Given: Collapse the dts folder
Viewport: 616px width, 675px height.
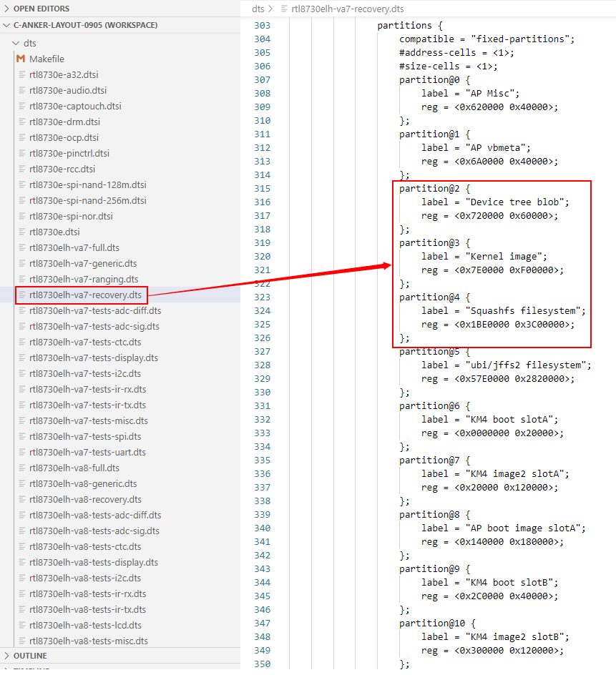Looking at the screenshot, I should pos(17,43).
